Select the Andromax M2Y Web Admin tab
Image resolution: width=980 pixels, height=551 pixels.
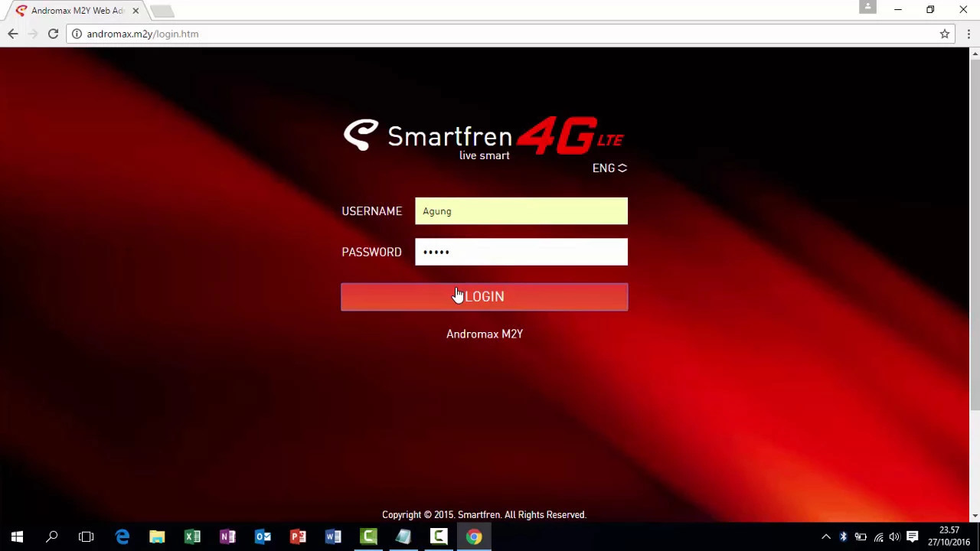point(77,11)
